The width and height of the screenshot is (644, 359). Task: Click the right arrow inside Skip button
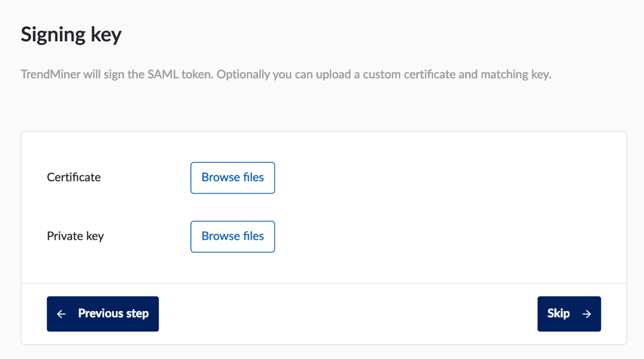click(x=587, y=313)
